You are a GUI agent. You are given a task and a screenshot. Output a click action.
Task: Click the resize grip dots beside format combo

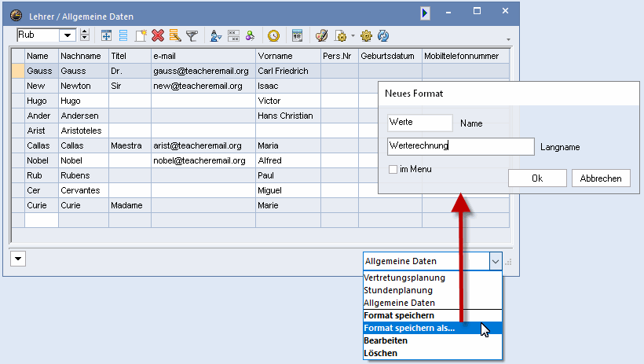508,262
